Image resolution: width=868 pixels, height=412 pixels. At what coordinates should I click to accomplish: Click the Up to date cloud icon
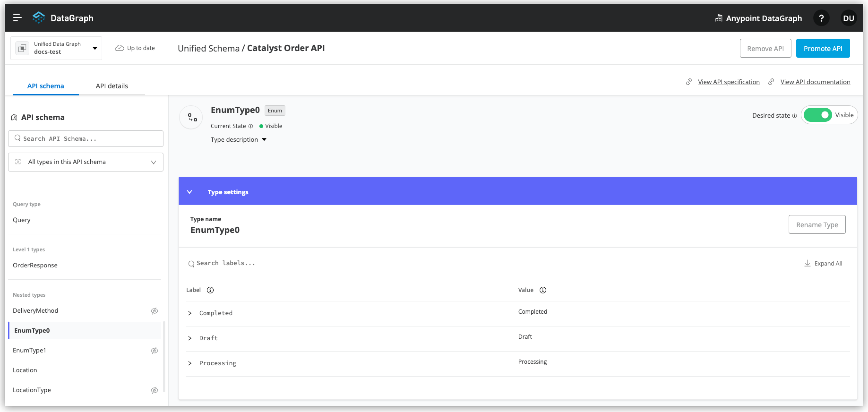point(120,48)
